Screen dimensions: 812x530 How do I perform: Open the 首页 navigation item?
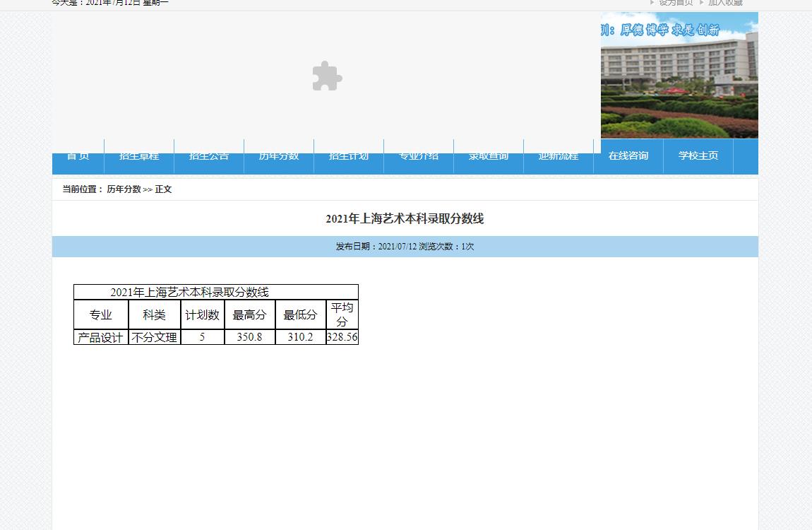click(78, 157)
